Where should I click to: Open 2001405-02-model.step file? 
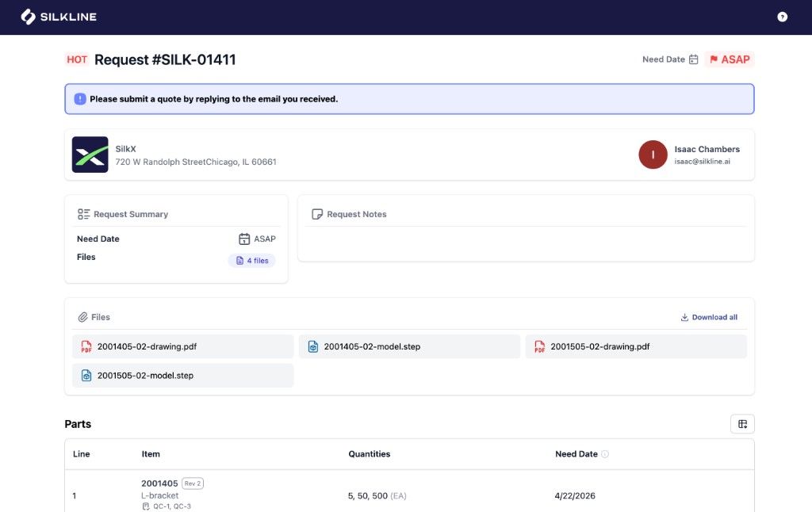pos(409,346)
